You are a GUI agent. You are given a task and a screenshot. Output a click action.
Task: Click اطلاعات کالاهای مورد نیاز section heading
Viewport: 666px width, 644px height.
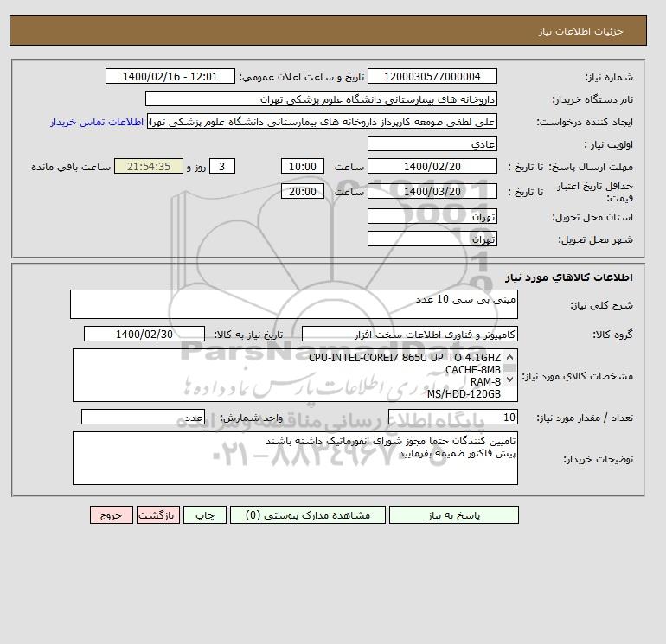(x=569, y=277)
